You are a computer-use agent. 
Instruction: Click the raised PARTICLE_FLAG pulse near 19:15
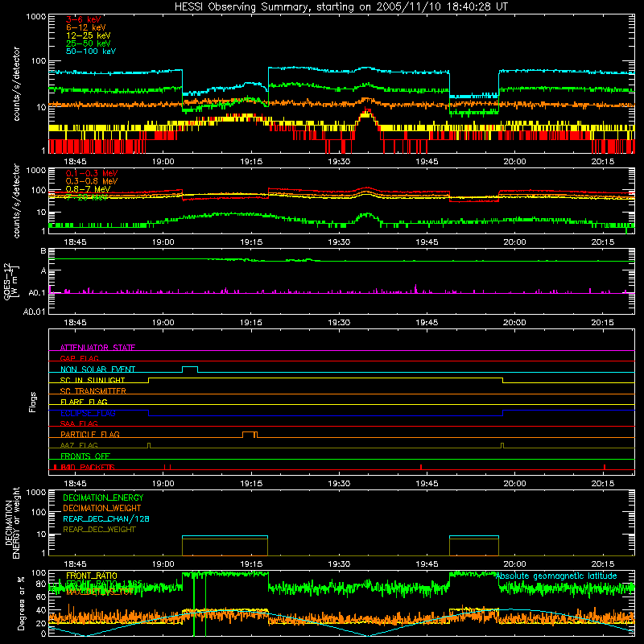click(250, 435)
